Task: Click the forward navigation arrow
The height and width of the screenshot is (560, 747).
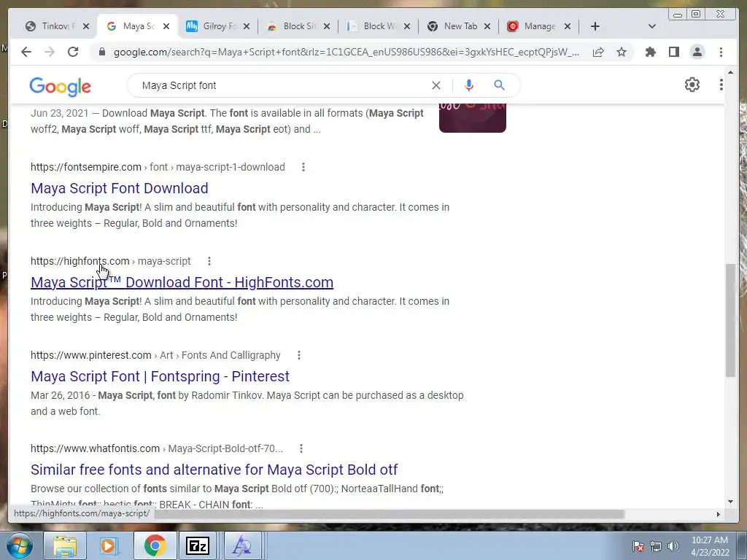Action: coord(50,52)
